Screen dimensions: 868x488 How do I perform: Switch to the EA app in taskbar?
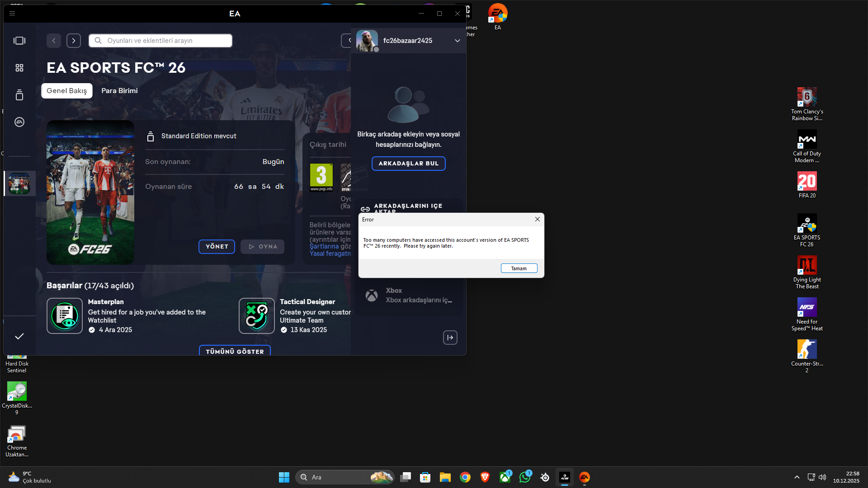pyautogui.click(x=585, y=477)
